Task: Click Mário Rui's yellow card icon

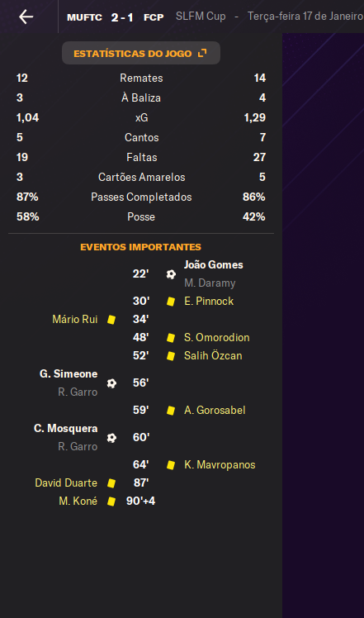Action: [x=111, y=320]
